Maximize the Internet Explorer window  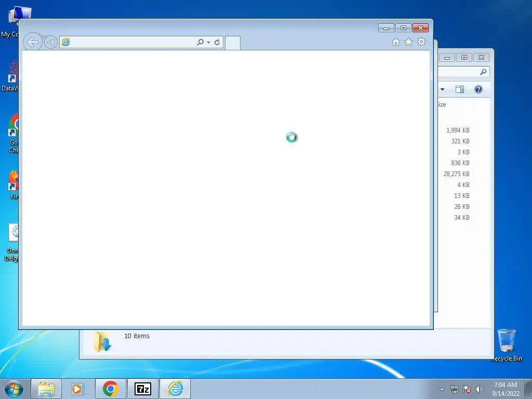[x=403, y=28]
